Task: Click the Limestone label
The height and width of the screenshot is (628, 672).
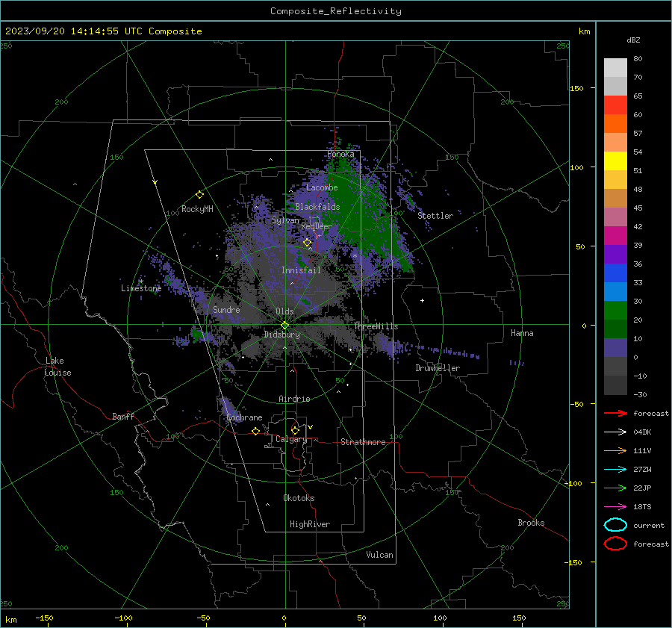Action: tap(141, 288)
